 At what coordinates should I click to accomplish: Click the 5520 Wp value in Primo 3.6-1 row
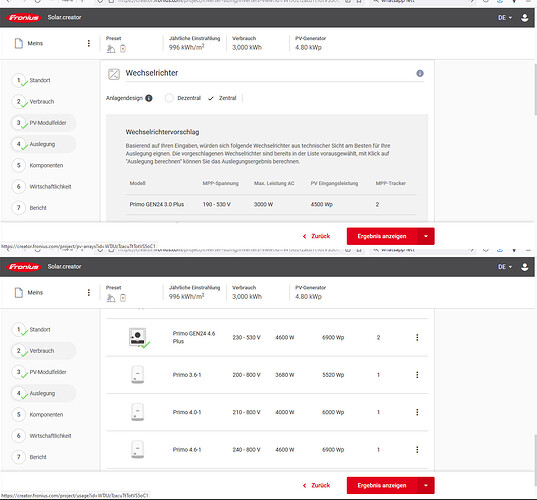(x=333, y=375)
